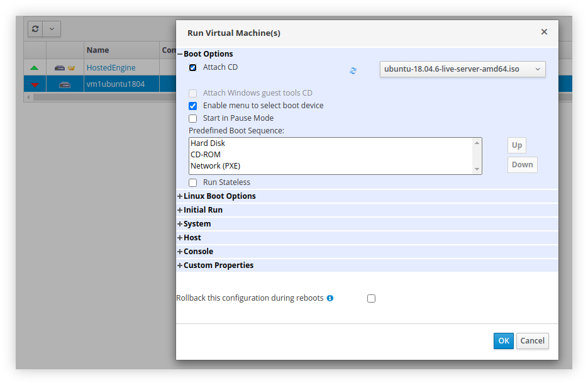Viewport: 588px width, 385px height.
Task: Click the refresh ISO list icon
Action: [353, 71]
